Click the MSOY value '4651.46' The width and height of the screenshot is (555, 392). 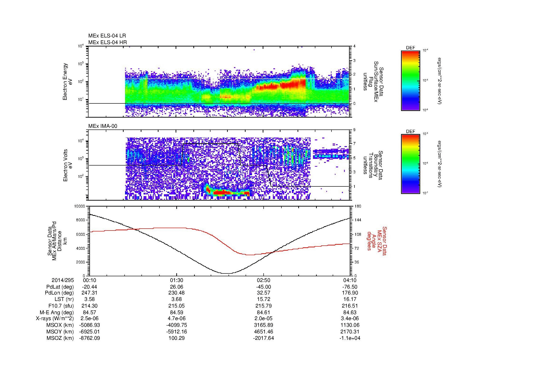pos(263,332)
